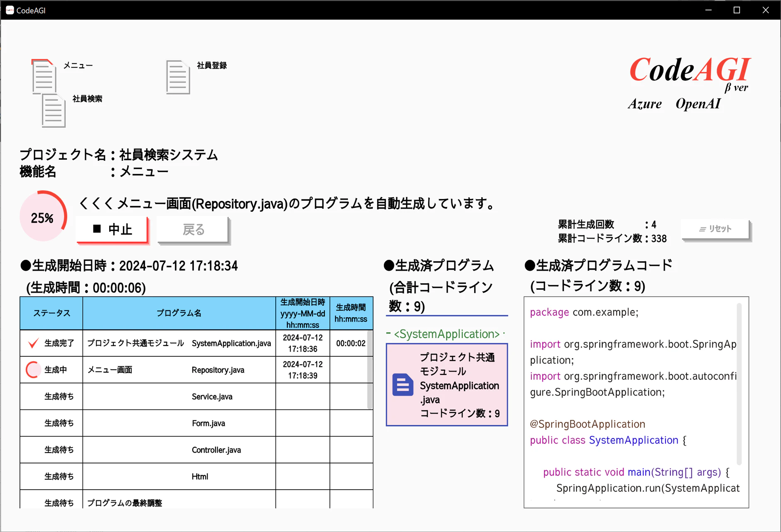Click the 戻る button
The width and height of the screenshot is (781, 532).
click(193, 229)
